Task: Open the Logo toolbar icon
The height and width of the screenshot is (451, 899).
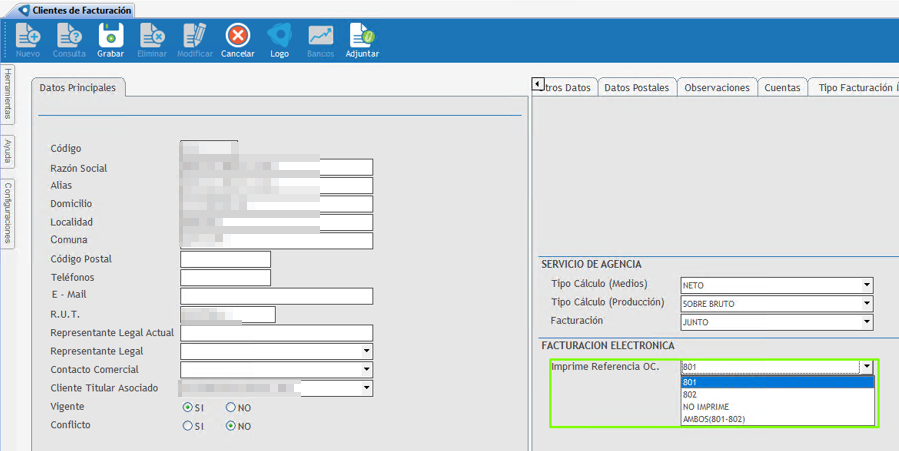Action: click(279, 36)
